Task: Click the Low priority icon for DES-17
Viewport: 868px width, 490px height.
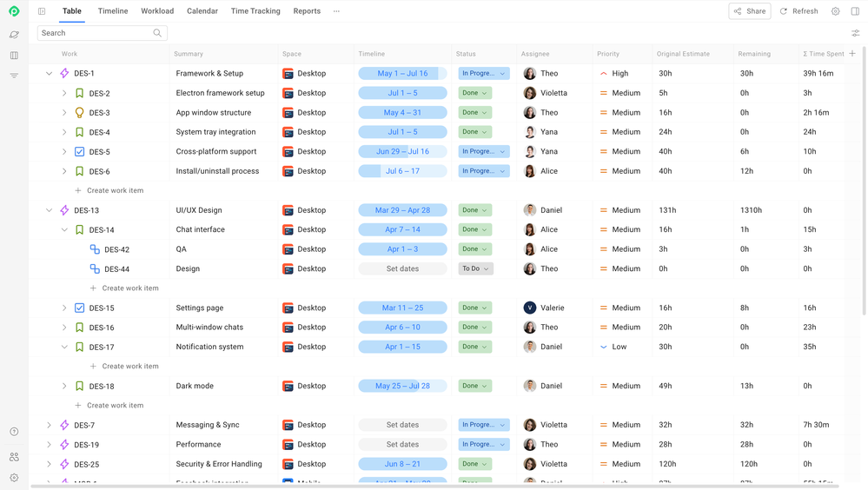Action: coord(603,347)
